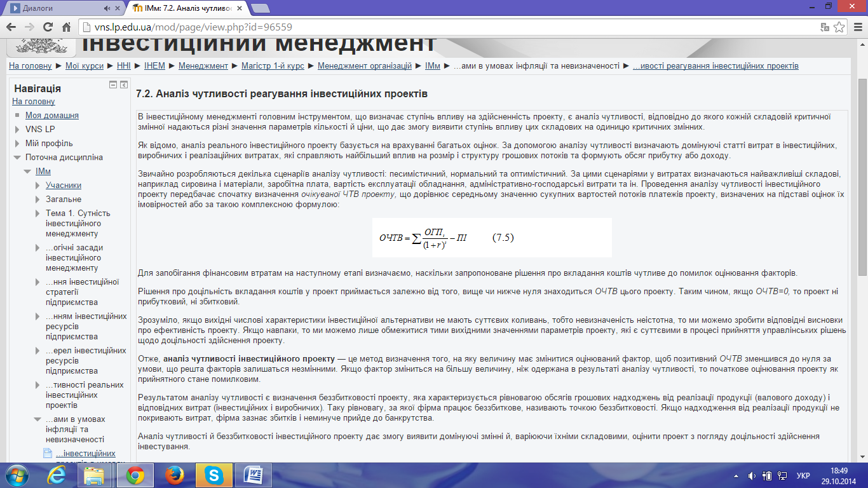Expand …ння інвестиційної стратегії підприємства node
This screenshot has height=488, width=868.
(x=37, y=282)
